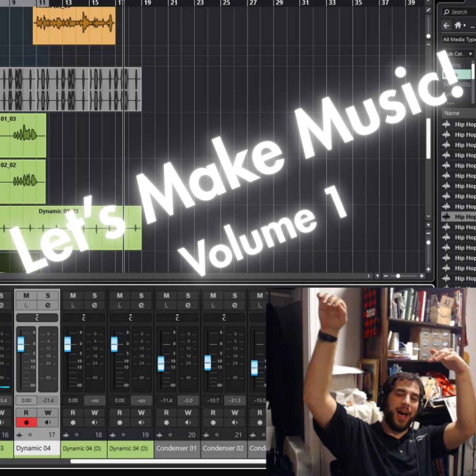Click the zoom-in plus below horizontal scrollbar
The height and width of the screenshot is (476, 476).
pos(422,276)
